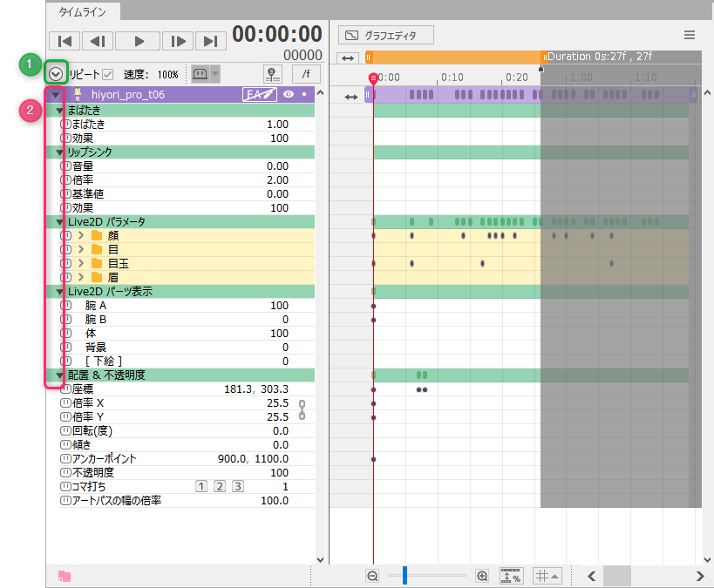
Task: Click right arrow of horizontal scrollbar
Action: [x=700, y=576]
